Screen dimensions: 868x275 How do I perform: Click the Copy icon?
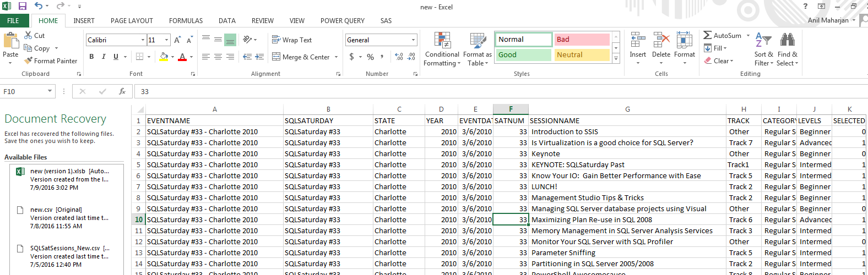tap(28, 48)
